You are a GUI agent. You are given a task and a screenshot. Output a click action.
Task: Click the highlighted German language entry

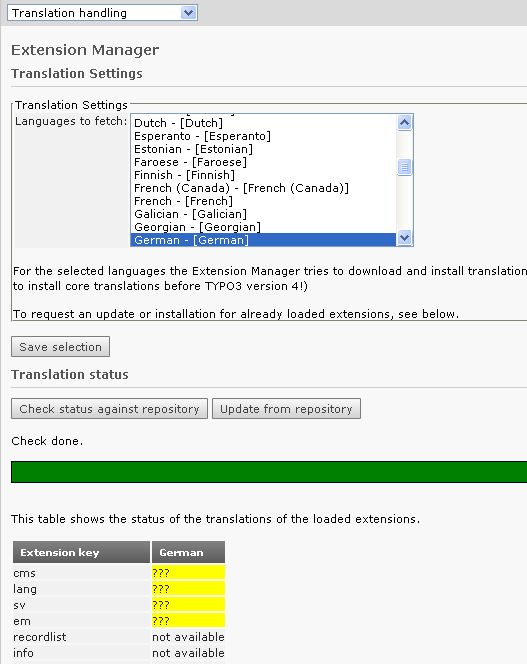(x=264, y=240)
